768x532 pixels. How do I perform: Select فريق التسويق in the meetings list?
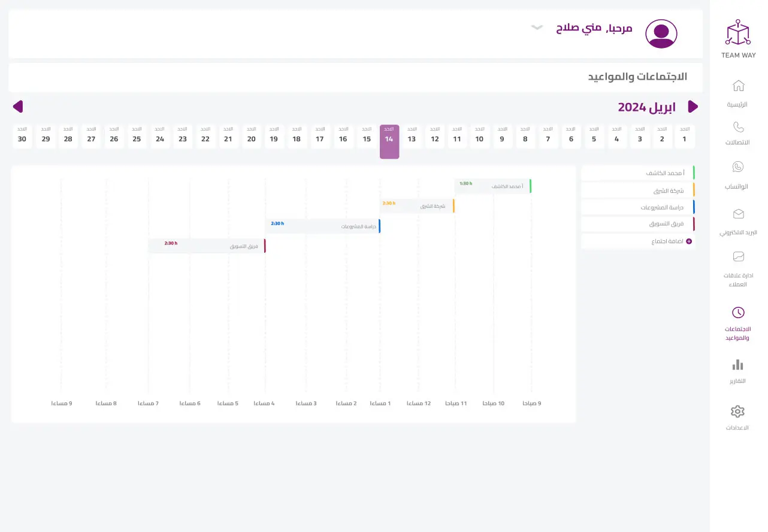pos(638,224)
